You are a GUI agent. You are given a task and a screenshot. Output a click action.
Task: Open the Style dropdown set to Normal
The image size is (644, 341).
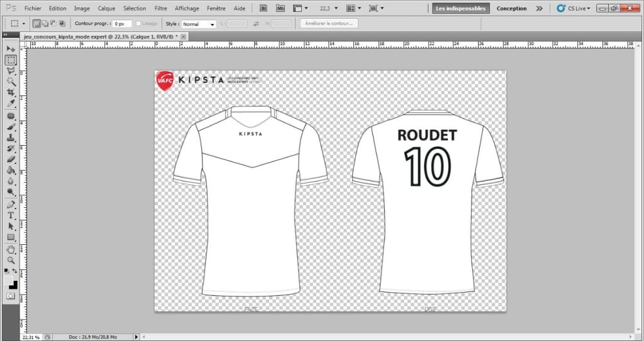coord(199,24)
